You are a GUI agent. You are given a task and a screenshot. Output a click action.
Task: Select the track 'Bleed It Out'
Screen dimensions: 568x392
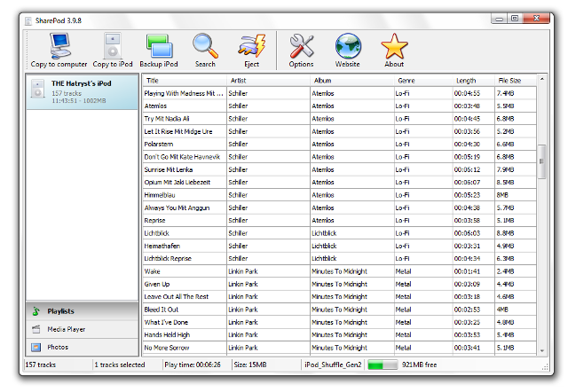340,310
